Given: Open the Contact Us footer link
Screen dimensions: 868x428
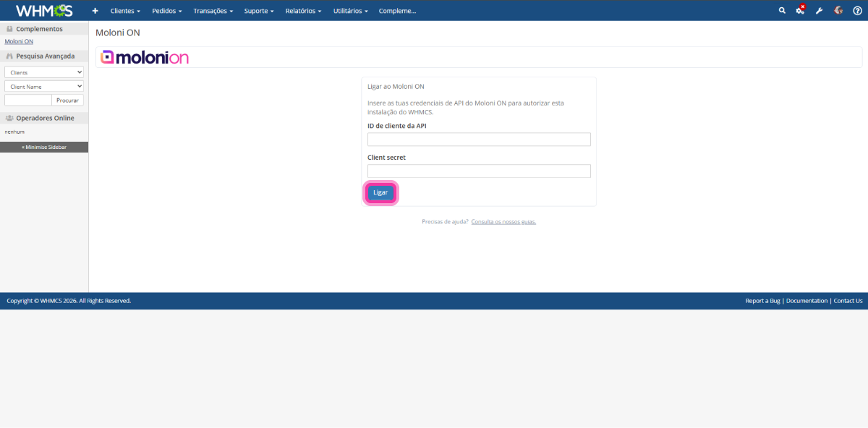Looking at the screenshot, I should 848,301.
